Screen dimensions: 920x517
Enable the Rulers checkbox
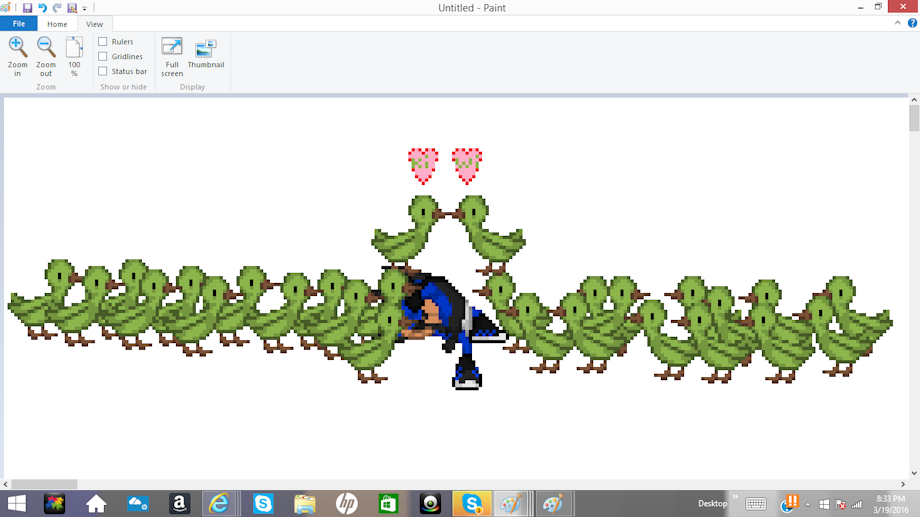pyautogui.click(x=103, y=42)
